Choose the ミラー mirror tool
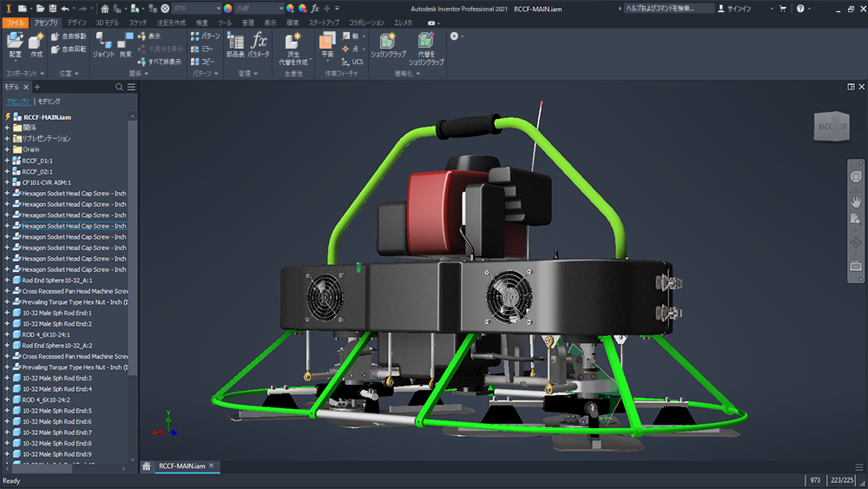The image size is (868, 489). point(202,49)
